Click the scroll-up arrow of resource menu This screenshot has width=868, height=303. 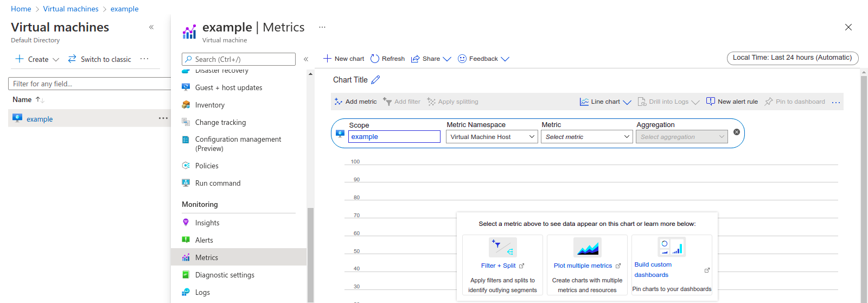coord(310,74)
